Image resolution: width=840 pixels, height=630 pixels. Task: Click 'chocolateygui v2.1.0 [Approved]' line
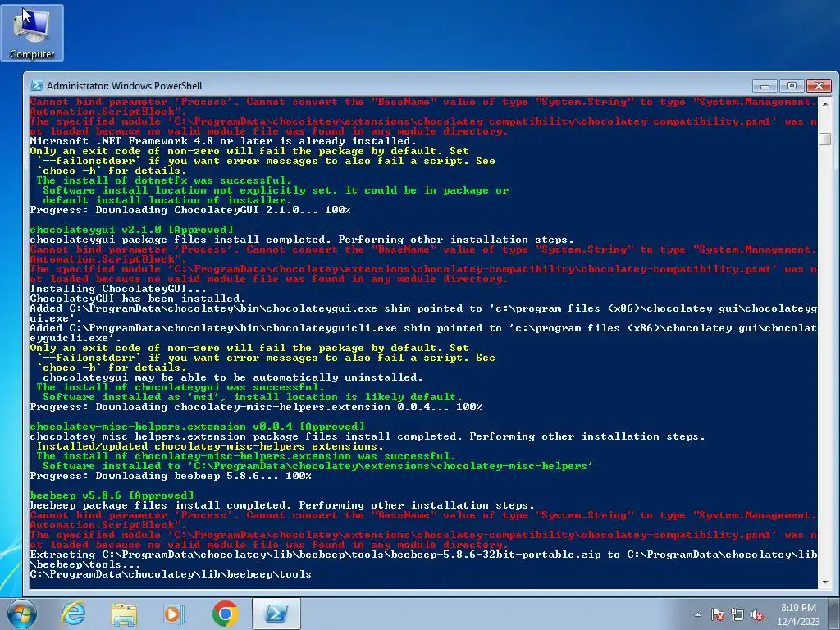click(132, 230)
